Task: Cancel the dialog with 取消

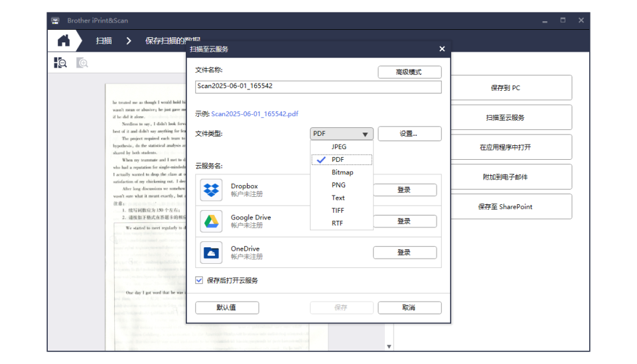Action: (x=409, y=308)
